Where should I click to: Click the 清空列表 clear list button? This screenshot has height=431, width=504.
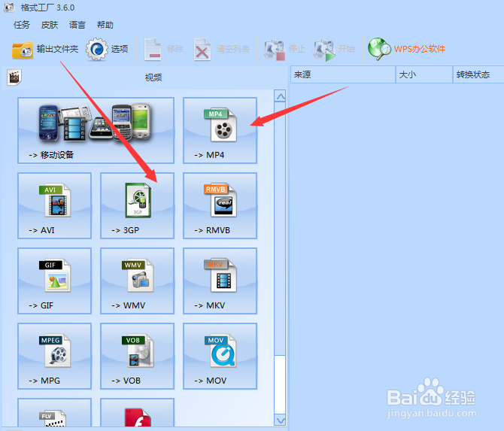coord(222,49)
